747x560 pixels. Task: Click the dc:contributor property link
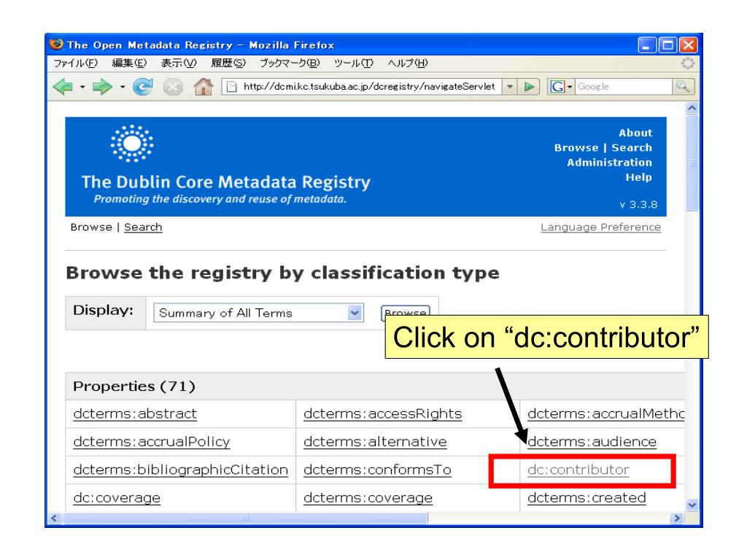click(578, 470)
